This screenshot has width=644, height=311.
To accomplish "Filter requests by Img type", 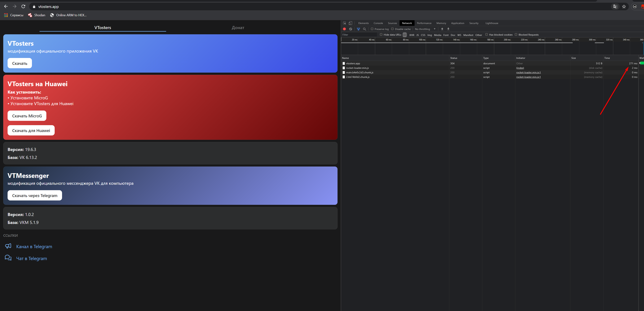I will (430, 35).
